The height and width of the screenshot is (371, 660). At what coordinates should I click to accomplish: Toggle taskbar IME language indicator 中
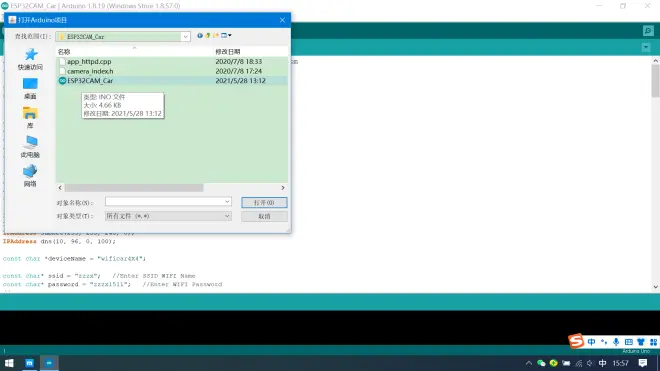(602, 363)
